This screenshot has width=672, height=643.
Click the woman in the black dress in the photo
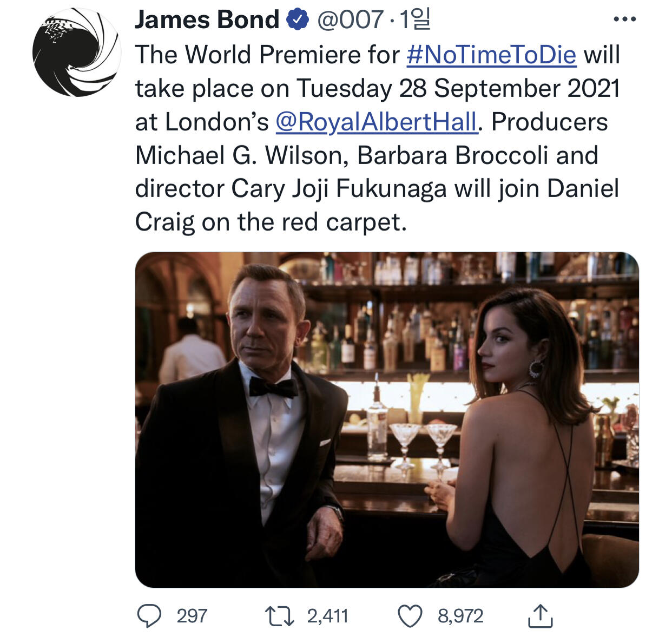(x=519, y=433)
